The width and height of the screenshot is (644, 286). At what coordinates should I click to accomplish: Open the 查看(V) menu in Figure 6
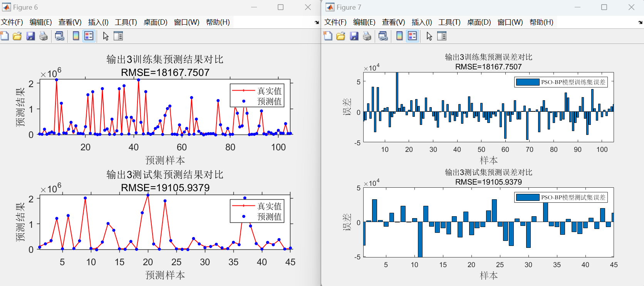point(70,22)
